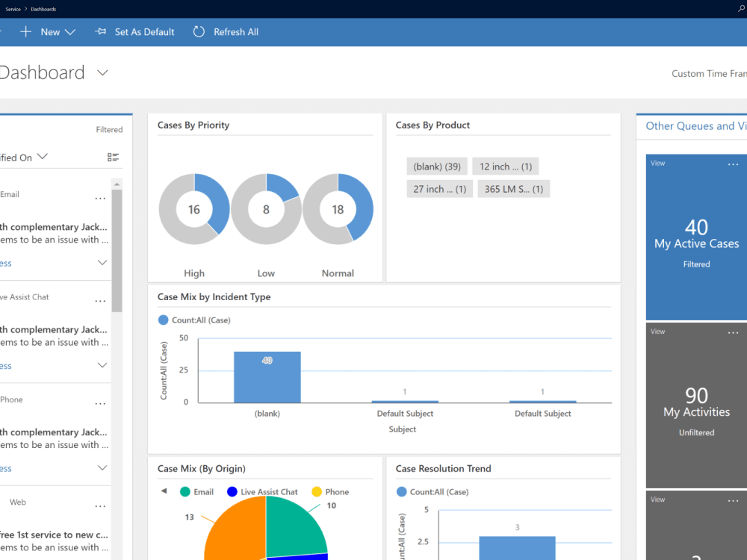Open the ellipsis on the Live Assist Chat item
The width and height of the screenshot is (747, 560).
[100, 300]
